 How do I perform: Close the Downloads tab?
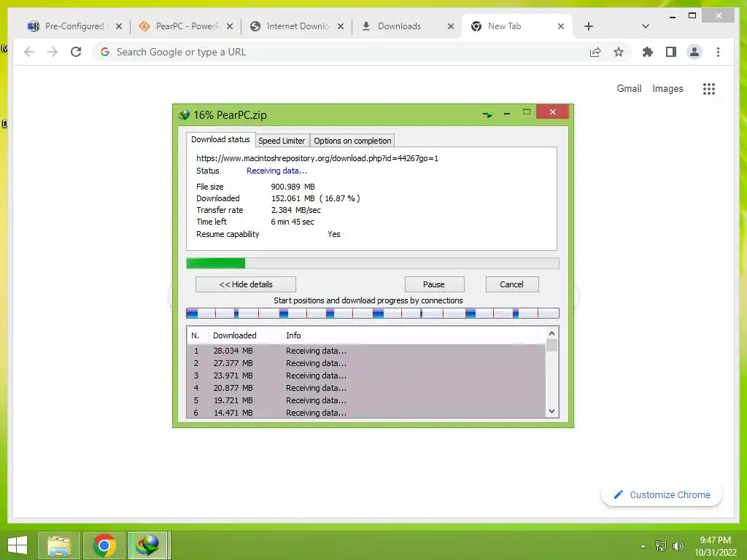pos(451,26)
